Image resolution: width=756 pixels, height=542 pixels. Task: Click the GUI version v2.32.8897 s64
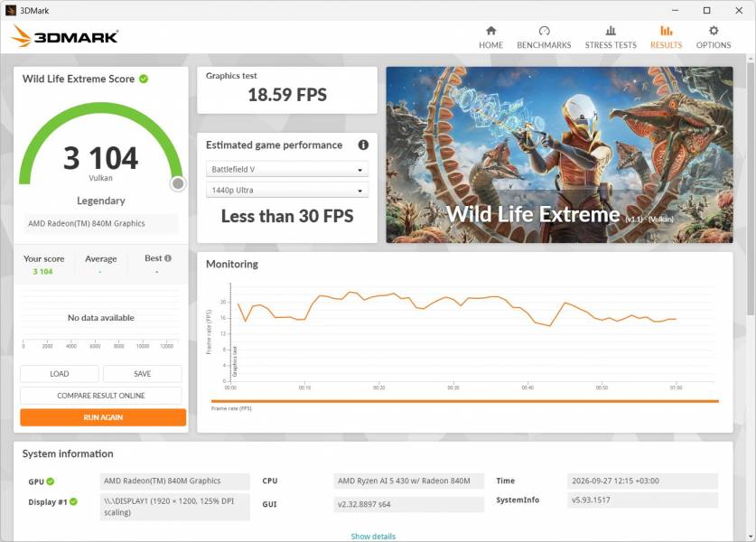coord(408,504)
